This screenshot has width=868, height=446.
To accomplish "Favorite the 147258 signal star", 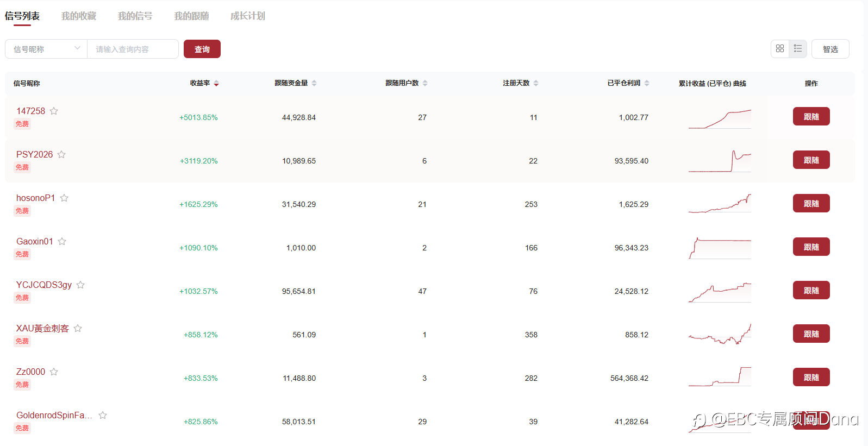I will point(54,111).
